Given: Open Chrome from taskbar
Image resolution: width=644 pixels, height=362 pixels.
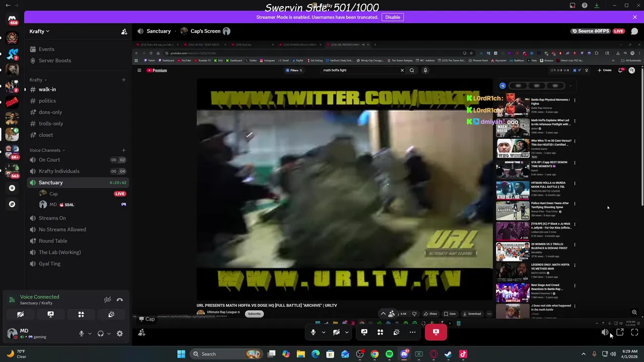Looking at the screenshot, I should point(375,354).
